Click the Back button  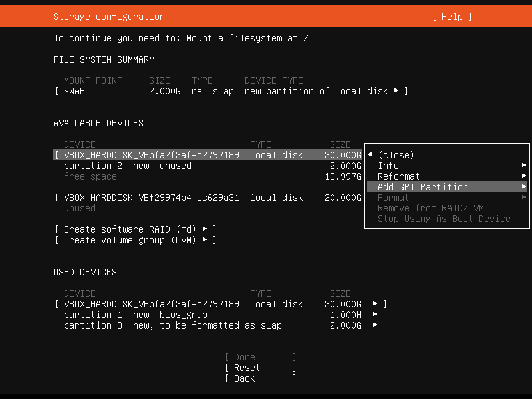(x=261, y=378)
